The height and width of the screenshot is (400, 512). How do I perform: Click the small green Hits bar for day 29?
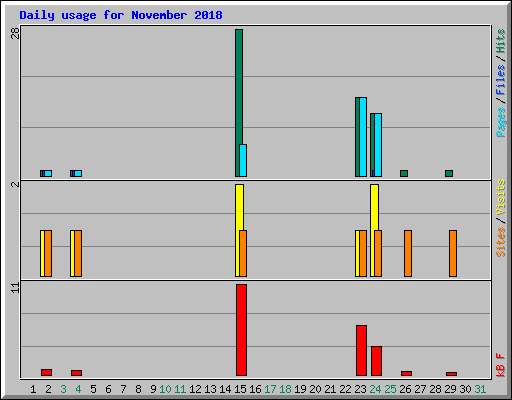(x=449, y=173)
